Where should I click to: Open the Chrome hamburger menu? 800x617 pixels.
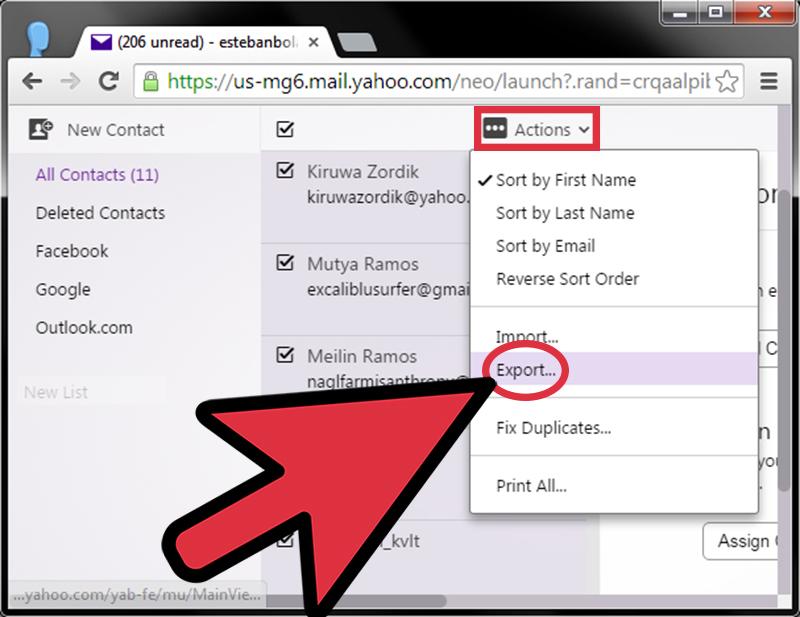click(768, 81)
